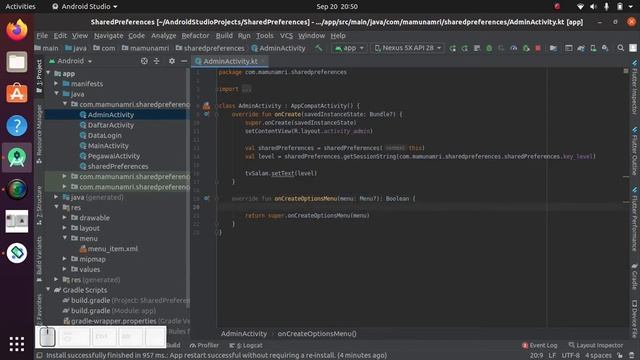Collapse the Gradle Scripts node
This screenshot has height=360, width=640.
(x=49, y=289)
